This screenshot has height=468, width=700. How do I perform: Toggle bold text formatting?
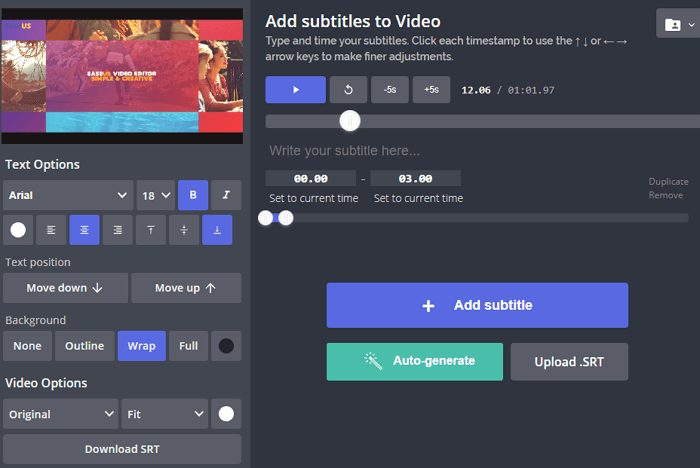[x=193, y=195]
